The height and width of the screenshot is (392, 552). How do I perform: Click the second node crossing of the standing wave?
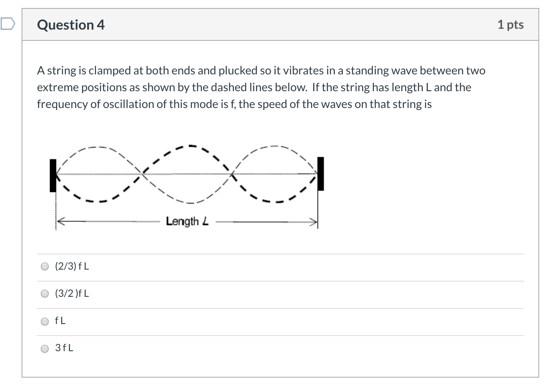[231, 174]
